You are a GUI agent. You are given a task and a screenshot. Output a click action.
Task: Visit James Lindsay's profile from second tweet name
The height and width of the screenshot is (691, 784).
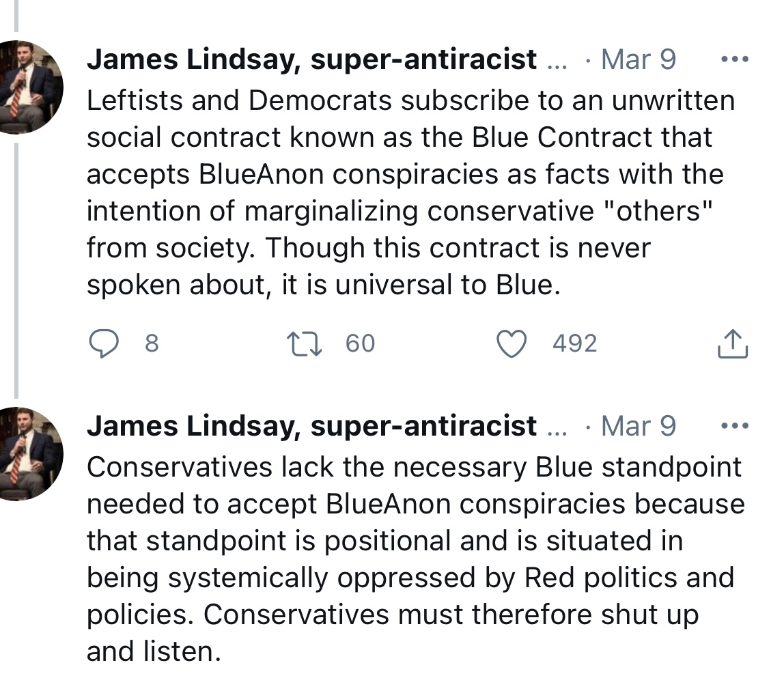pos(311,427)
